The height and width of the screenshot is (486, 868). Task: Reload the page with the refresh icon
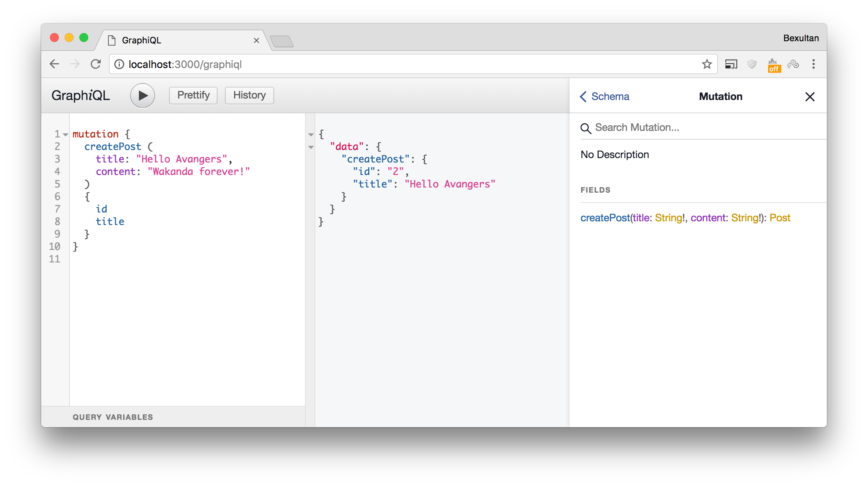(96, 64)
